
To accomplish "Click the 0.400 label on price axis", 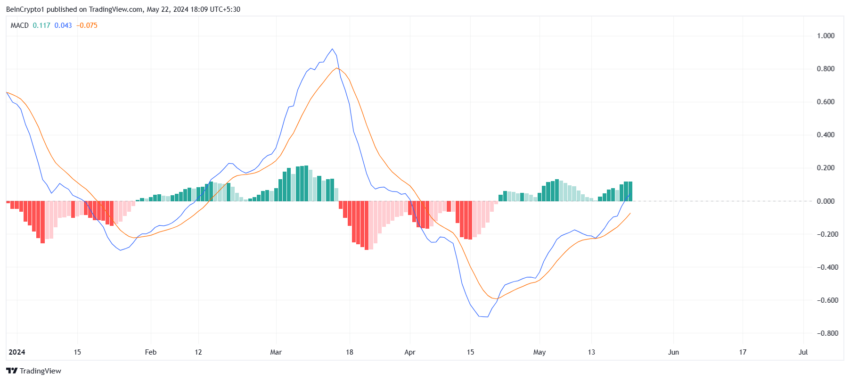I will tap(827, 135).
